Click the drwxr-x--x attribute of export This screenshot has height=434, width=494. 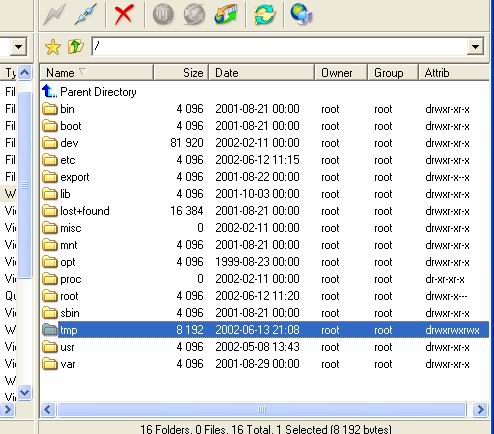447,177
